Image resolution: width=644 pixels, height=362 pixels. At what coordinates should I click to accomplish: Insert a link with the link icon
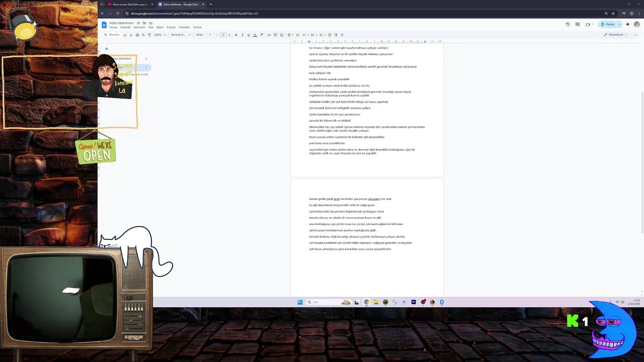tap(269, 35)
